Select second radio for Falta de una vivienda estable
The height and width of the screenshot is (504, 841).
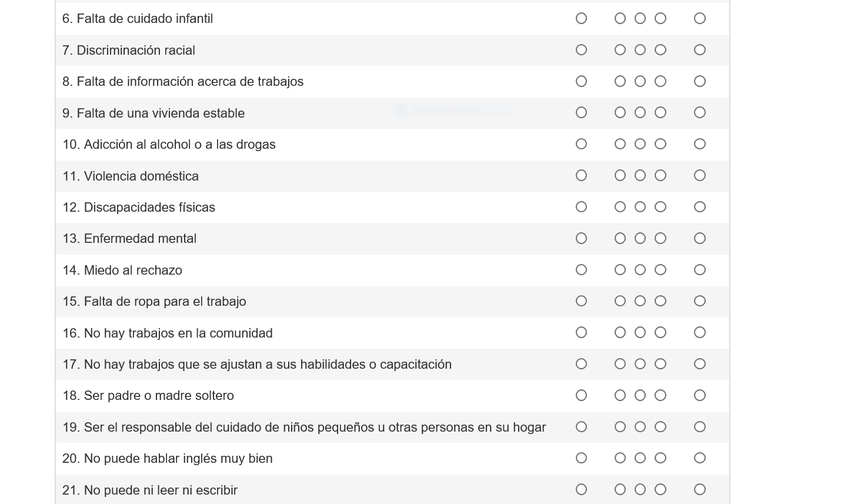click(x=620, y=112)
